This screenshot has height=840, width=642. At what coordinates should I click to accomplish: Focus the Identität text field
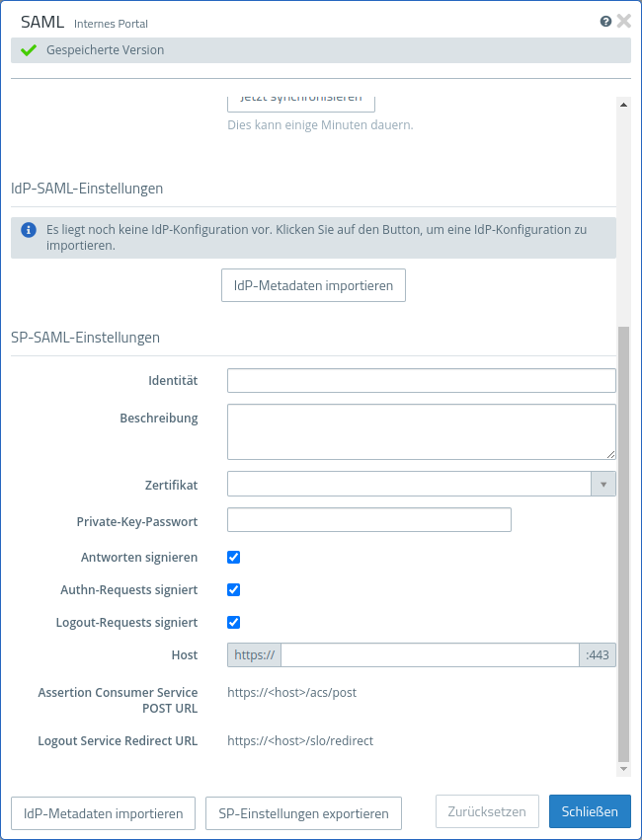421,381
